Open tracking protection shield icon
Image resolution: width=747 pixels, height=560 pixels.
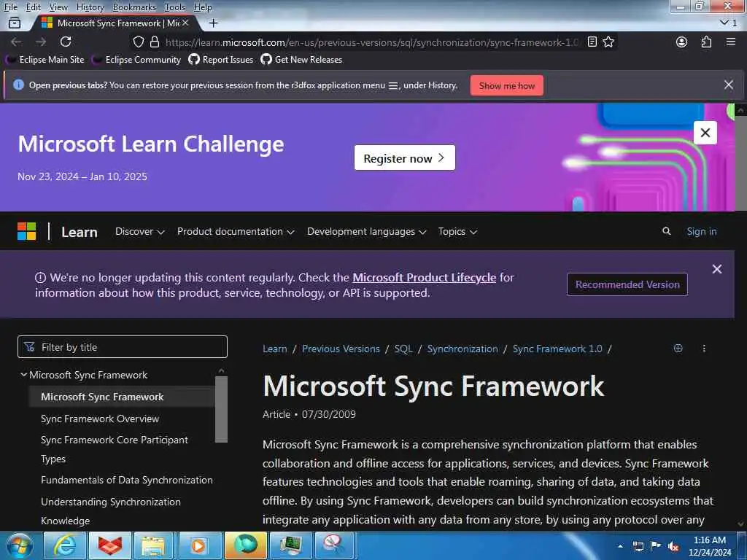coord(138,42)
